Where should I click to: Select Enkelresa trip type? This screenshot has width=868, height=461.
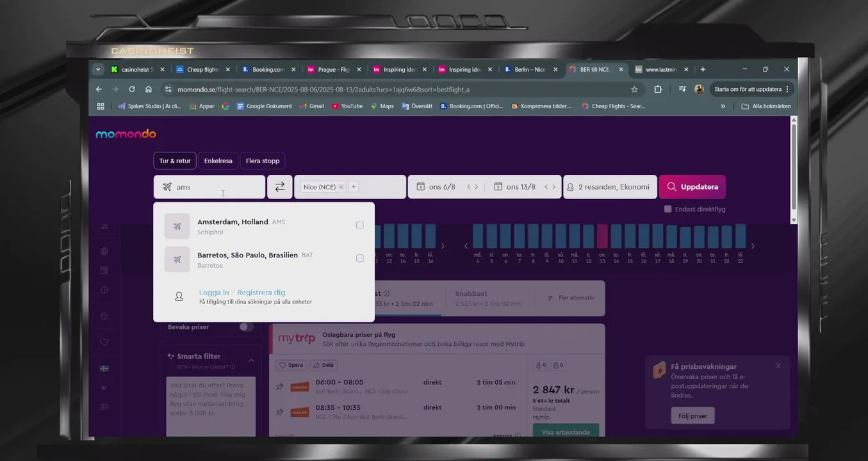click(218, 161)
